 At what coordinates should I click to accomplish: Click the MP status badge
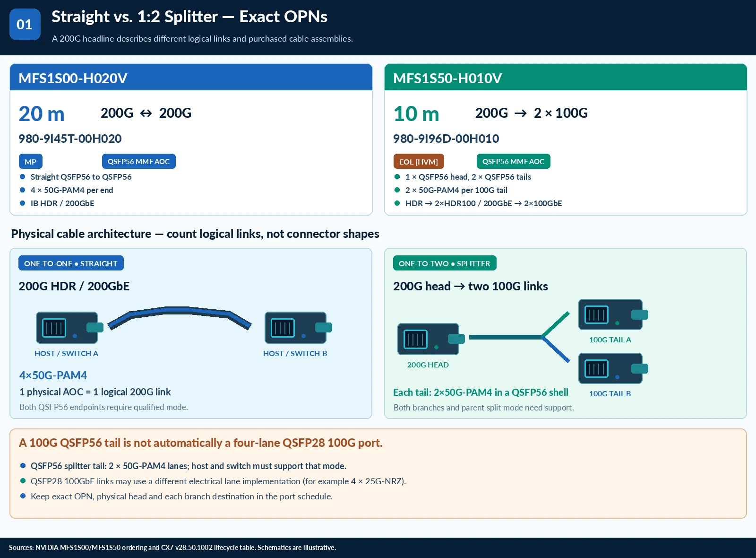click(x=31, y=162)
